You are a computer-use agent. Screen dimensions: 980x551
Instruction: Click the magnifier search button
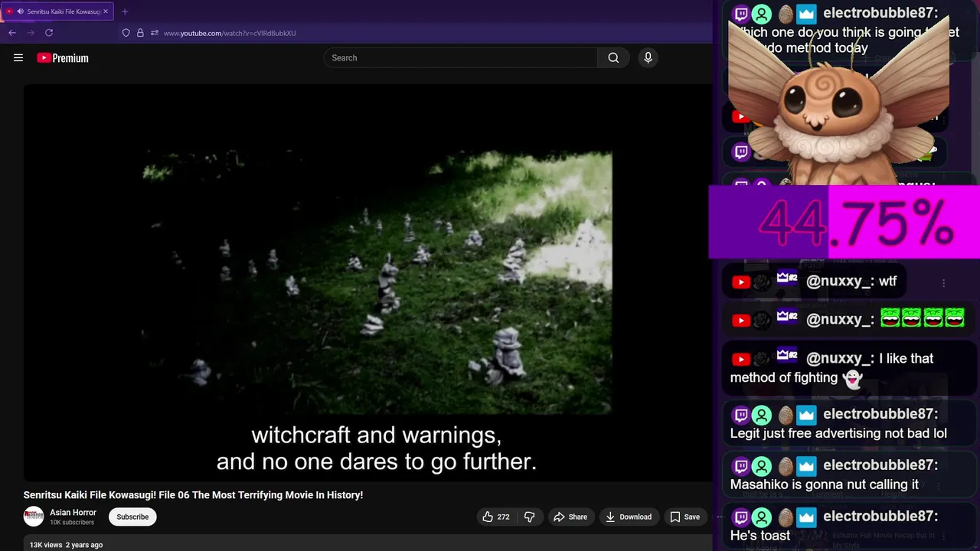tap(613, 57)
